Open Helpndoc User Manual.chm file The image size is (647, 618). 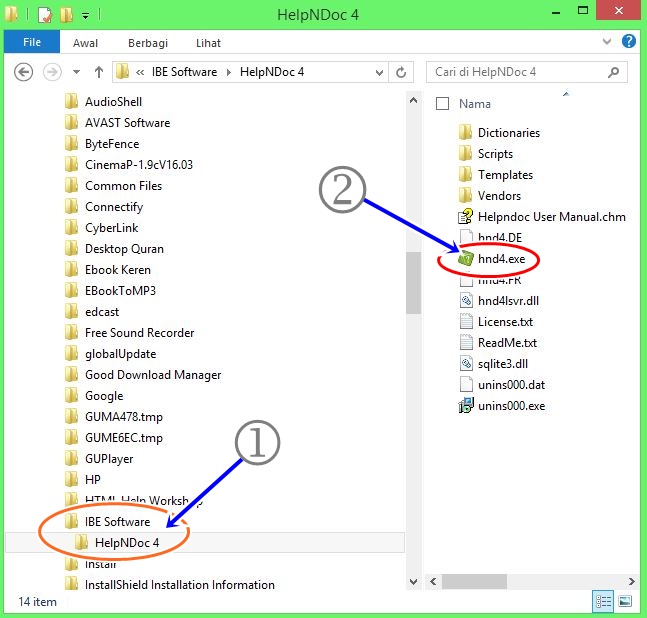[542, 217]
